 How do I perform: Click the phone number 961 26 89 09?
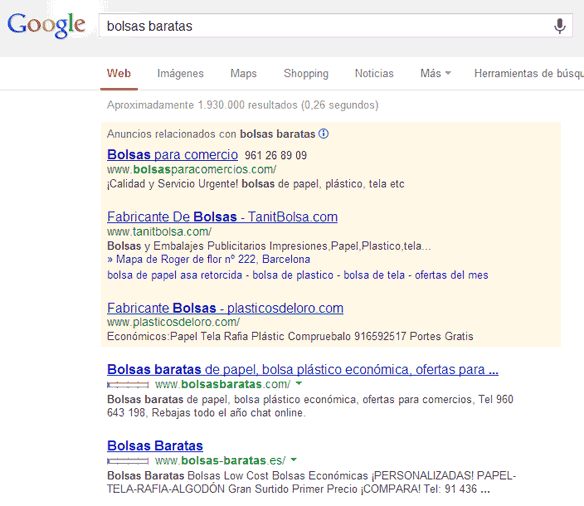(x=276, y=155)
